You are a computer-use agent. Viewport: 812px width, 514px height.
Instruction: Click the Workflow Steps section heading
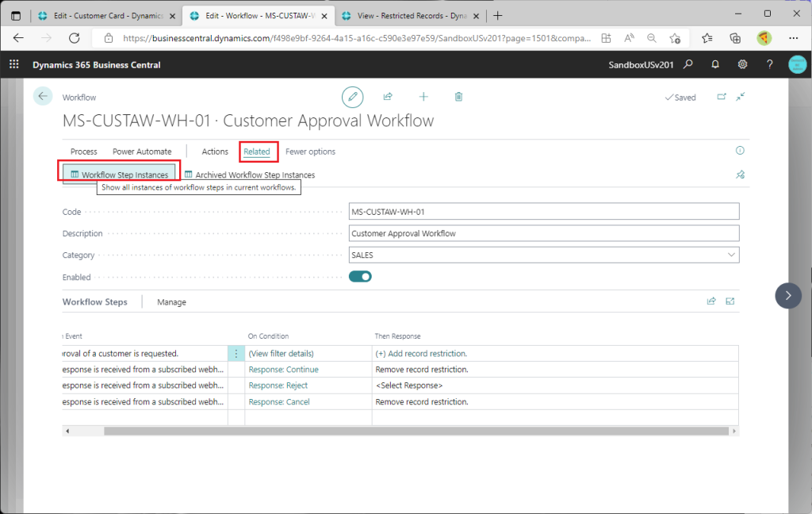(95, 301)
